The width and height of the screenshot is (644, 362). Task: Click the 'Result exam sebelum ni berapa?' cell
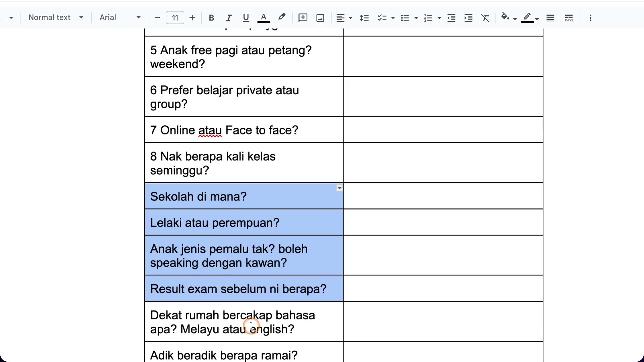point(244,289)
